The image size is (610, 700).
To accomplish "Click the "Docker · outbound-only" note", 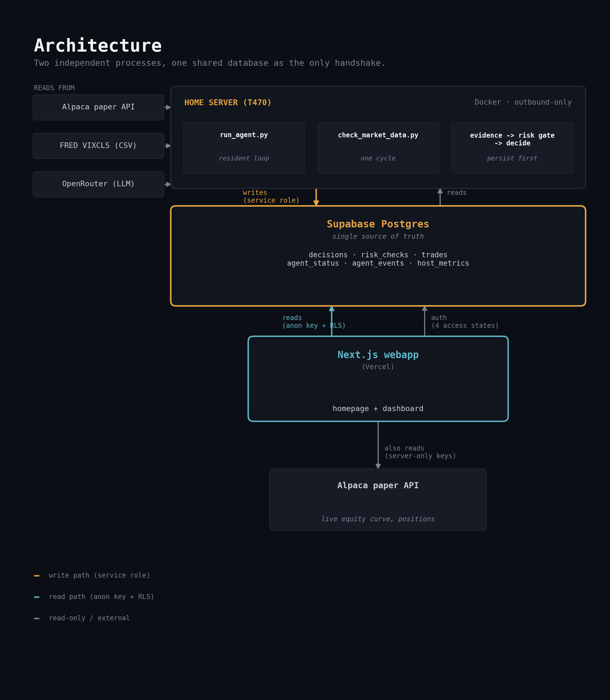I will 523,102.
